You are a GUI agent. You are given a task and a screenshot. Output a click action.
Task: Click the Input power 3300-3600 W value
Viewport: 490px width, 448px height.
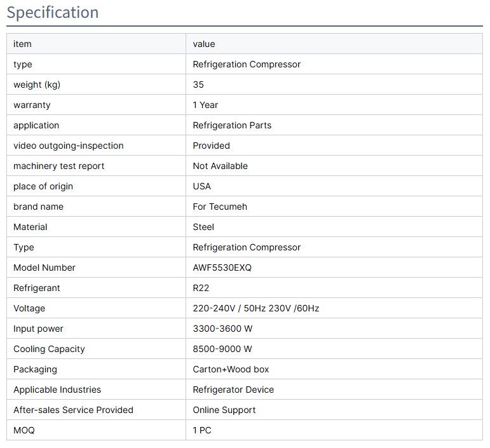(x=222, y=329)
